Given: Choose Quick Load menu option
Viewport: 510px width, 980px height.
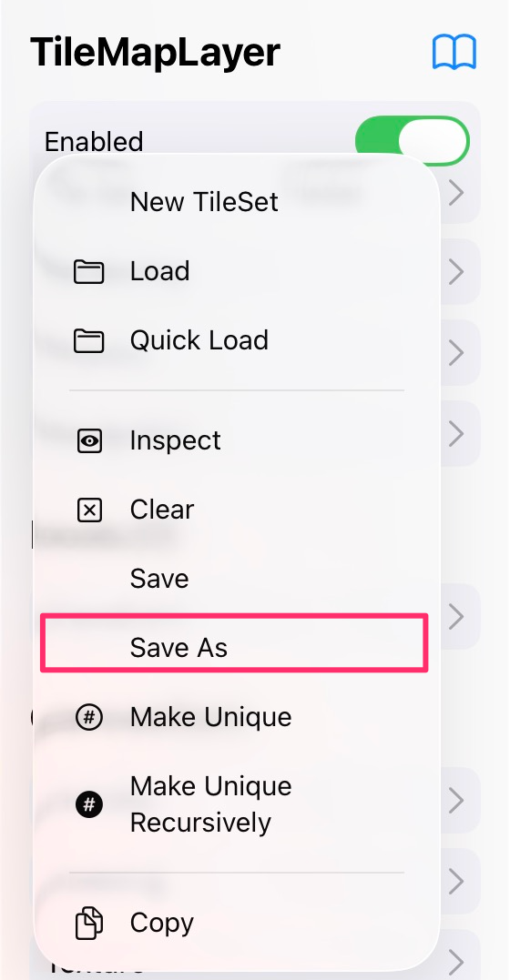Looking at the screenshot, I should (199, 340).
